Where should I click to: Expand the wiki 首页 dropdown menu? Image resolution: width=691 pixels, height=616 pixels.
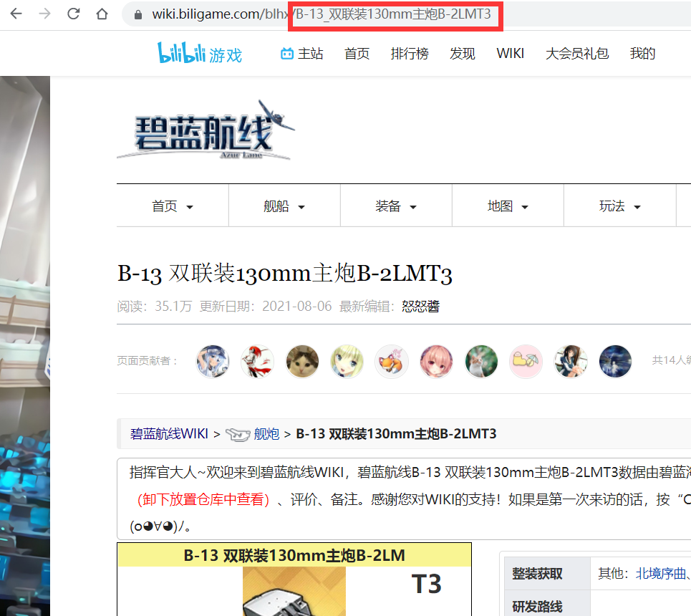point(173,206)
